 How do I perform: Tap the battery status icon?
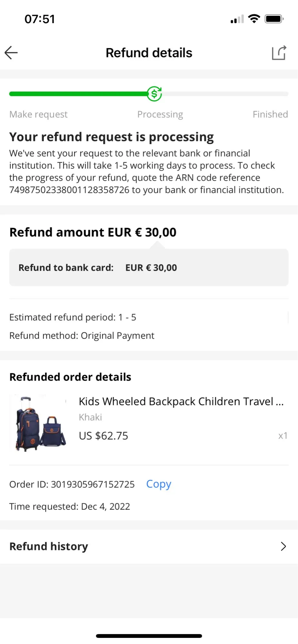pos(274,19)
